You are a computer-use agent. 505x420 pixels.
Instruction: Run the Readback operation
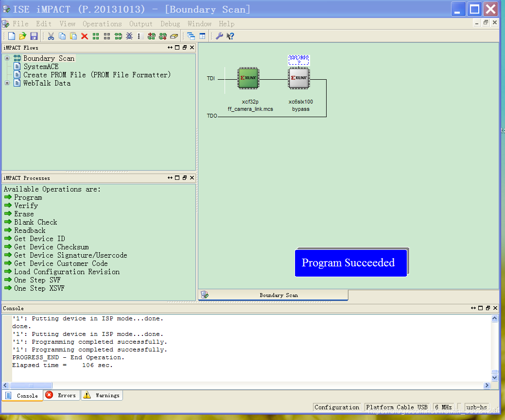point(30,230)
